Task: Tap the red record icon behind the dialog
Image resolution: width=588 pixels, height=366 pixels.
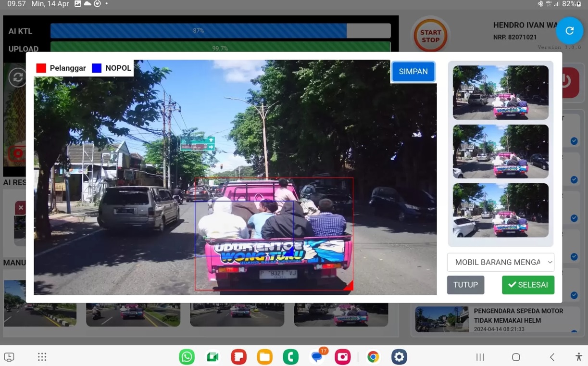Action: 17,154
